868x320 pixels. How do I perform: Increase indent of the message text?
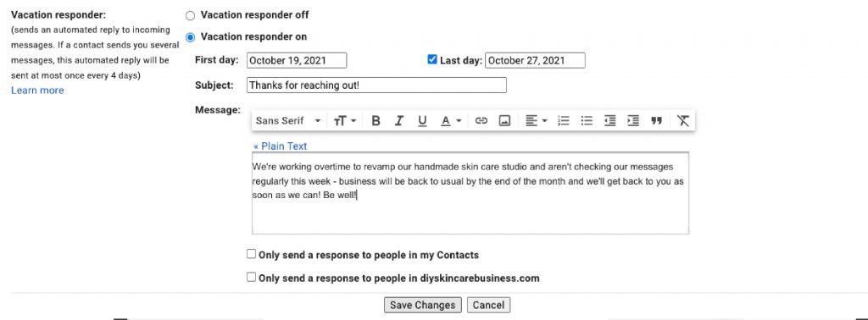(x=633, y=120)
